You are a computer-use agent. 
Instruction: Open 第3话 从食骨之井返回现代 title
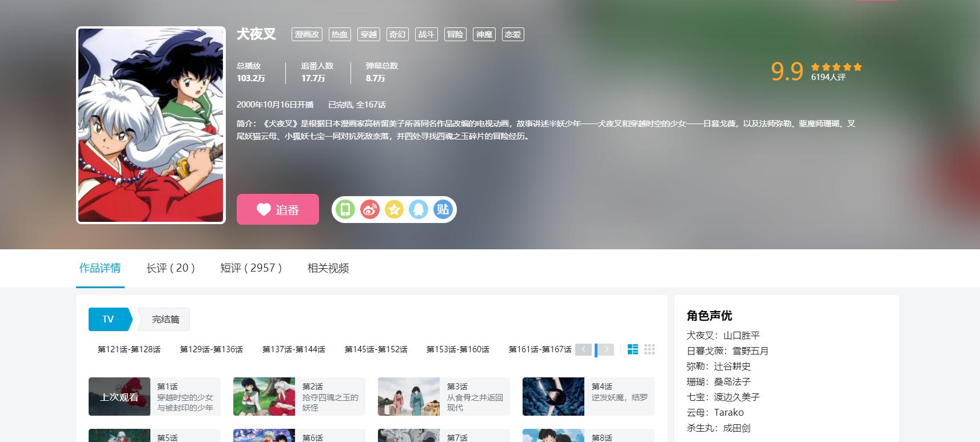pyautogui.click(x=475, y=397)
